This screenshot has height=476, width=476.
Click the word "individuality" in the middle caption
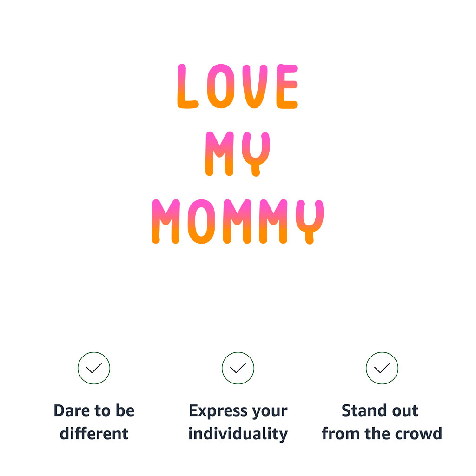pos(238,434)
